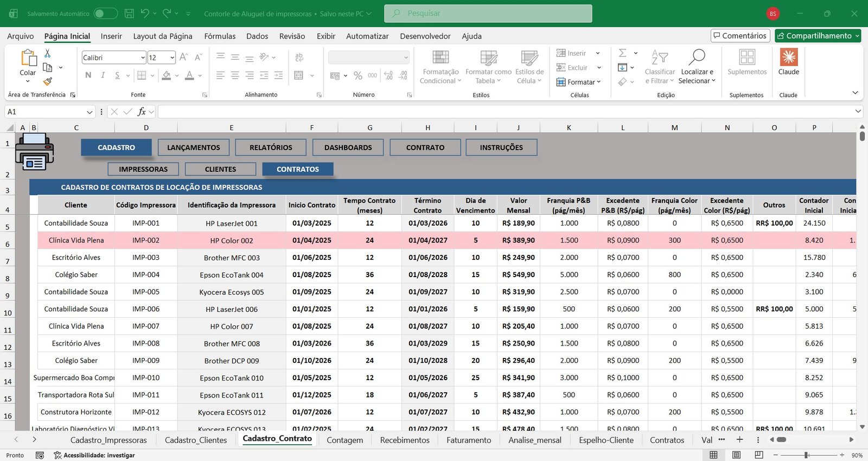Image resolution: width=868 pixels, height=461 pixels.
Task: Open Formatação Condicional menu
Action: (x=441, y=67)
